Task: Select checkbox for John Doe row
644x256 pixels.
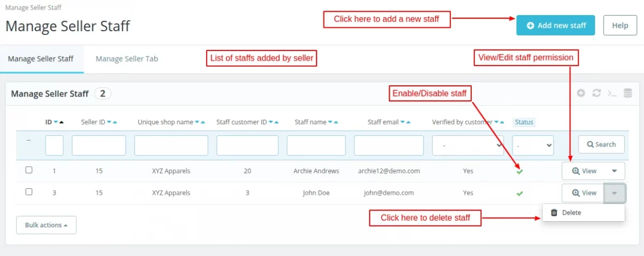Action: [x=29, y=192]
